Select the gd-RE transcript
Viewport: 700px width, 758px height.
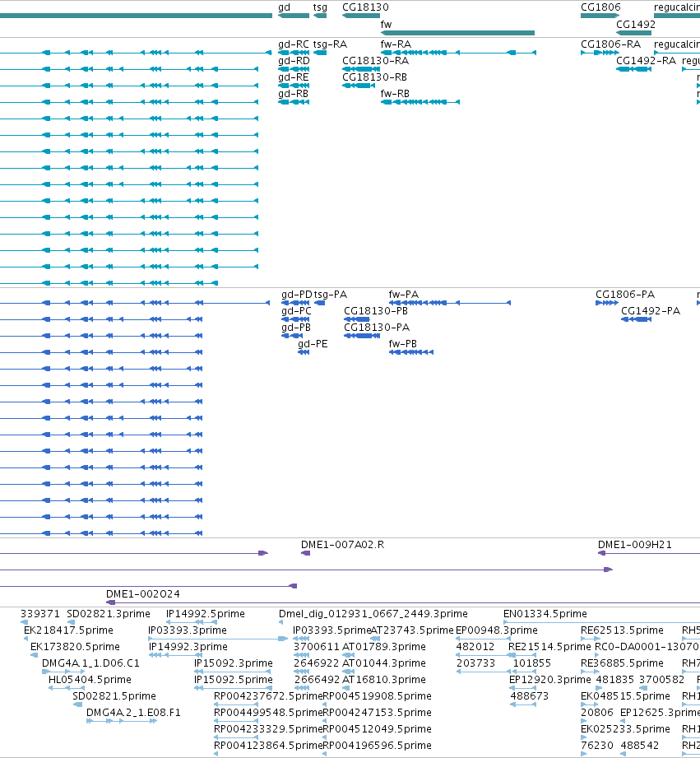click(x=294, y=86)
